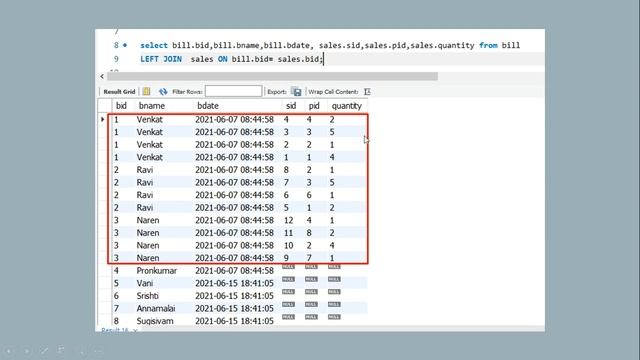Sort by the bdate column header

click(x=208, y=106)
